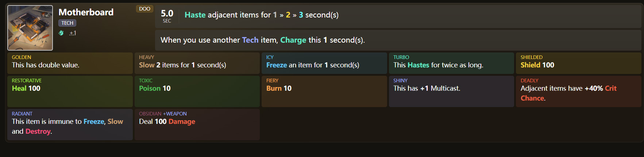Image resolution: width=644 pixels, height=157 pixels.
Task: Click the '+1' indicator beside the Haste icon
Action: pyautogui.click(x=73, y=33)
